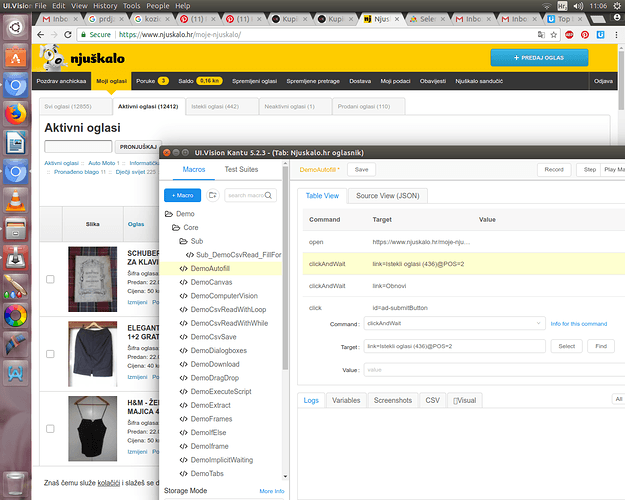
Task: Open the Tools menu
Action: [x=132, y=6]
